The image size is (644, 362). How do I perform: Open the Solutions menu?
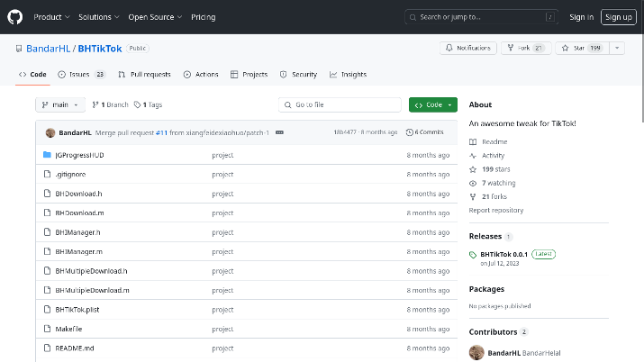[99, 17]
